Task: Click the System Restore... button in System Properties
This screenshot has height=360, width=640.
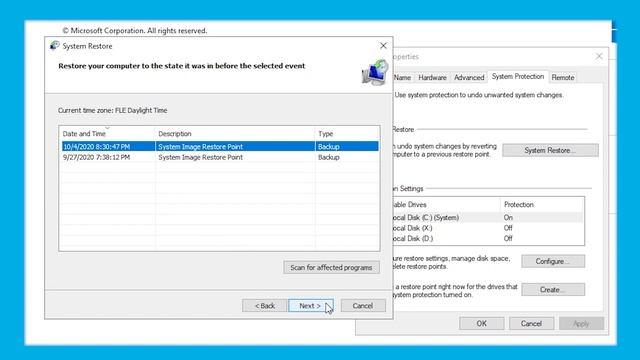Action: pyautogui.click(x=550, y=150)
